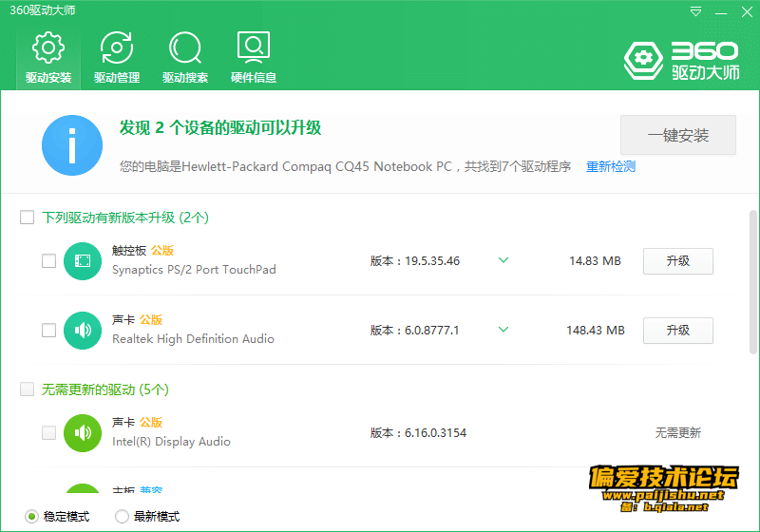The width and height of the screenshot is (760, 532).
Task: Click the 无需更新 status text
Action: click(678, 432)
